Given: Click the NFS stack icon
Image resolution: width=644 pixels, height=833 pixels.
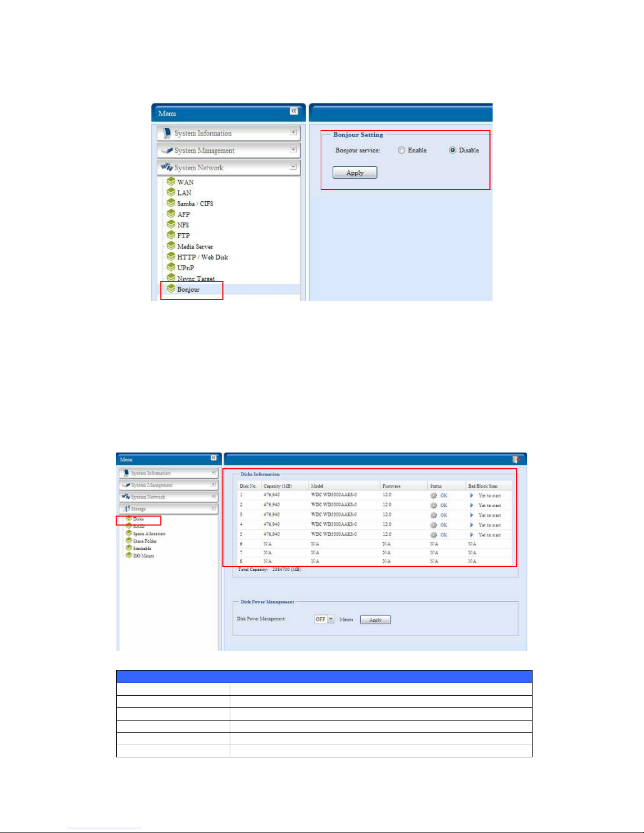Looking at the screenshot, I should click(x=171, y=224).
